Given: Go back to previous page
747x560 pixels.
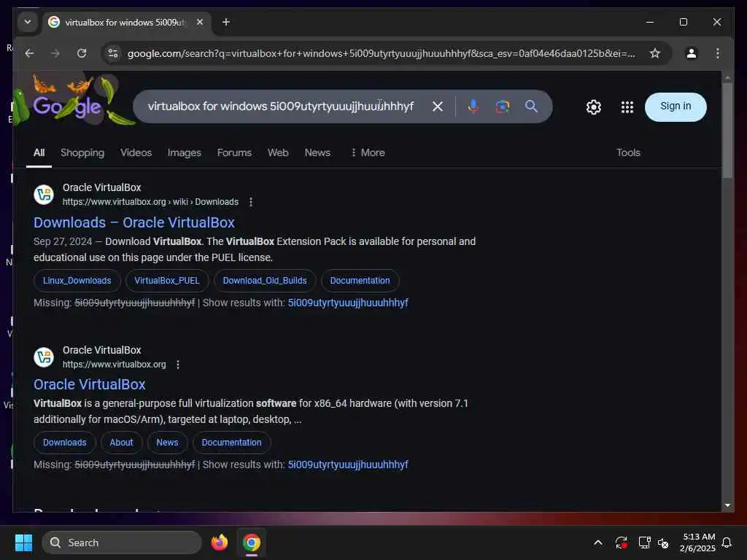Looking at the screenshot, I should pyautogui.click(x=29, y=53).
